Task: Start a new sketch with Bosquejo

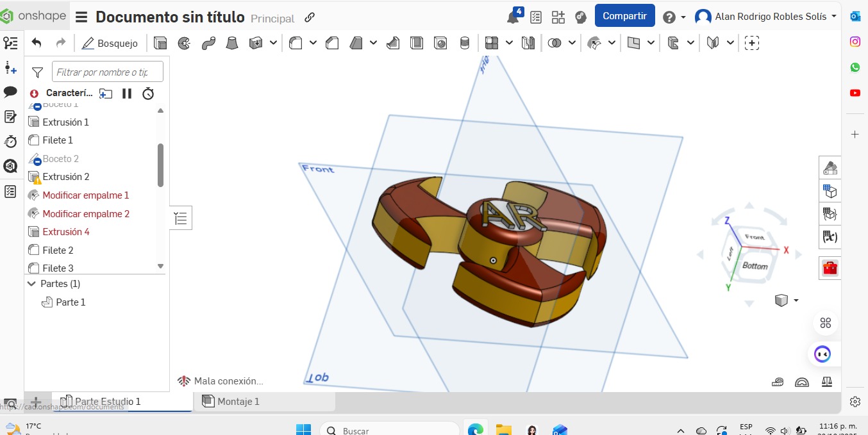Action: [x=110, y=44]
